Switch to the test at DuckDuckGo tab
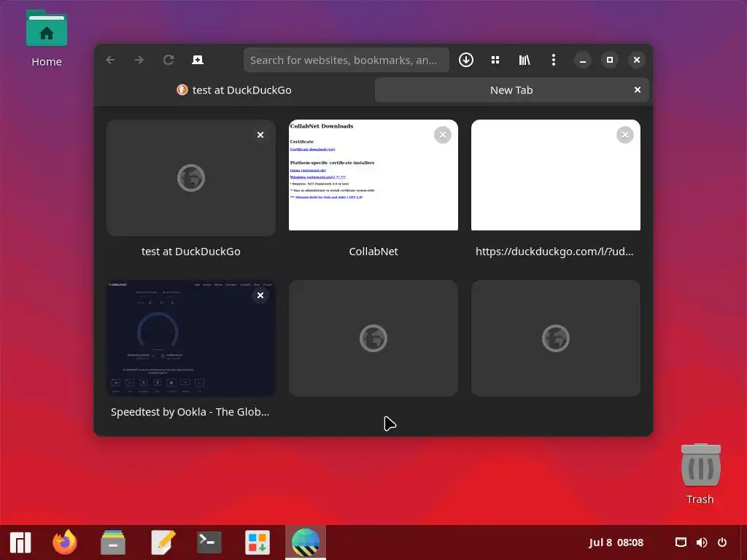The width and height of the screenshot is (747, 560). 234,90
